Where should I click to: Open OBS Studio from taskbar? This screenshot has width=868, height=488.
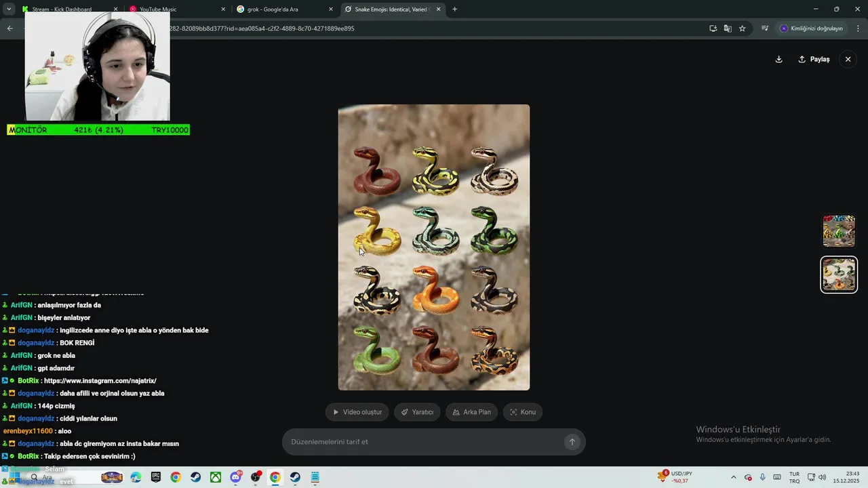pos(256,477)
